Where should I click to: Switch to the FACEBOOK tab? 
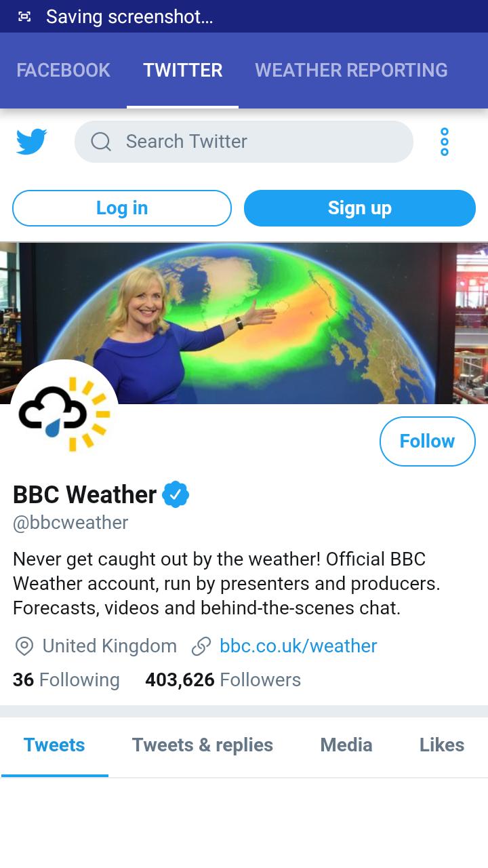(63, 70)
